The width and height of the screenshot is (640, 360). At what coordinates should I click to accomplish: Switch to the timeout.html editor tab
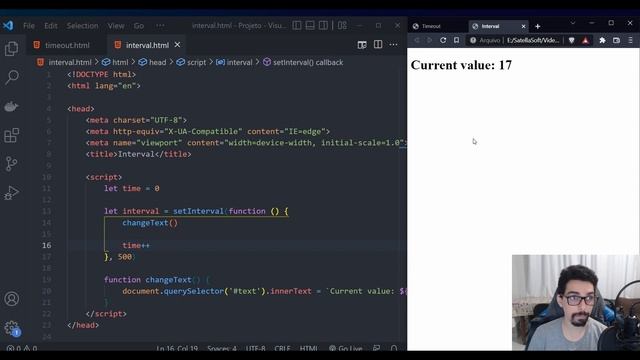[x=67, y=45]
